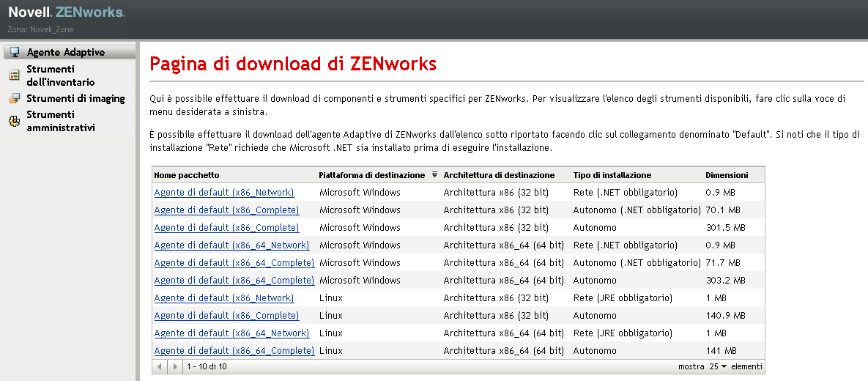
Task: Download Linux x86_Complete agent, 140.9 MB
Action: click(226, 316)
